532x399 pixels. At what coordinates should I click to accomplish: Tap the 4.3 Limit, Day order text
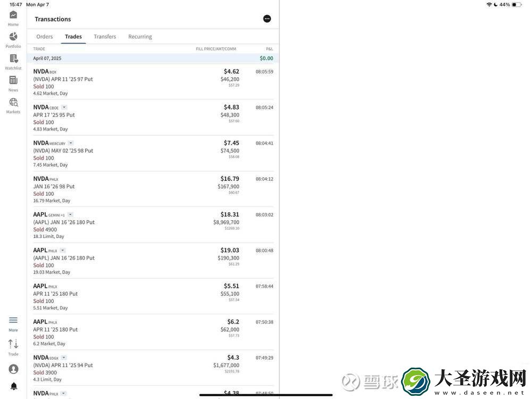pyautogui.click(x=47, y=380)
